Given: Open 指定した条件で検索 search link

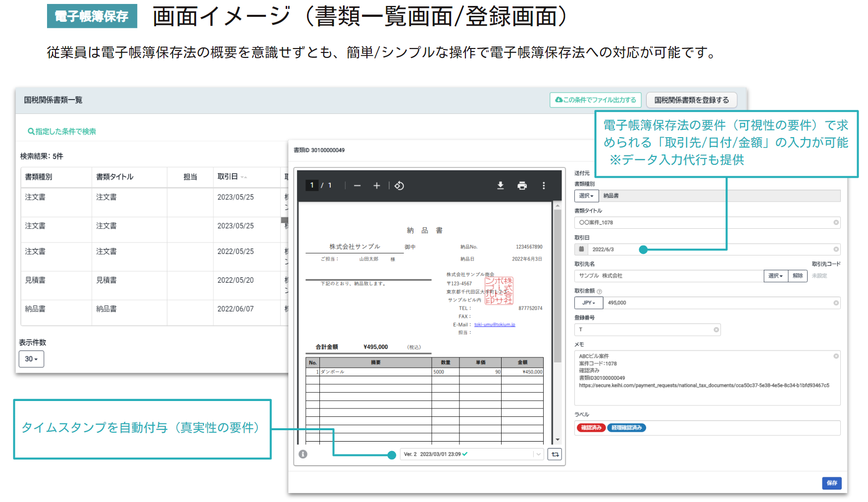Looking at the screenshot, I should (x=62, y=131).
